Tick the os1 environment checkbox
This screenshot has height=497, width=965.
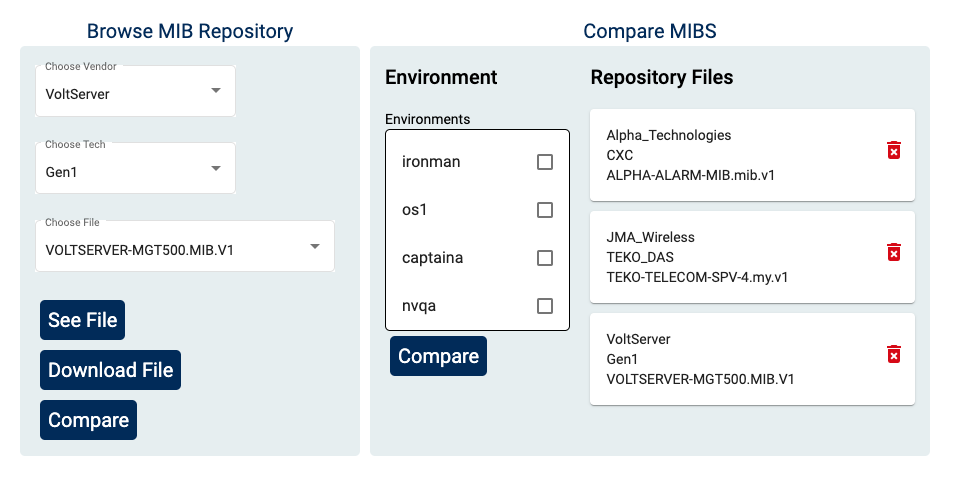coord(545,210)
